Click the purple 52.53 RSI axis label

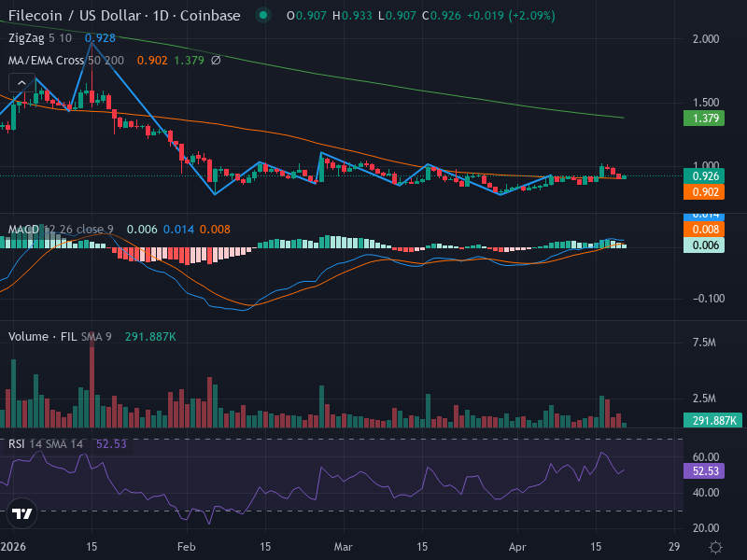(704, 471)
